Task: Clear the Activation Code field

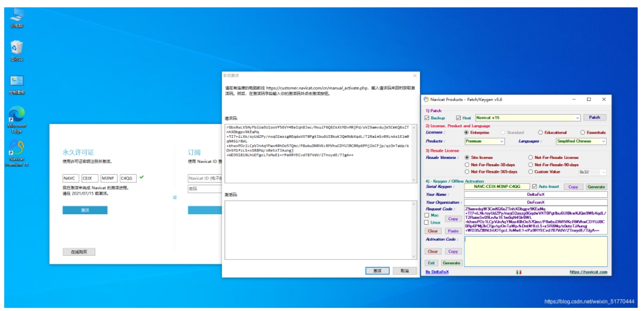Action: pos(433,252)
